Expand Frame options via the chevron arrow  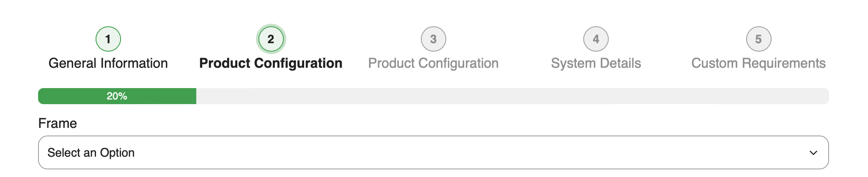point(813,152)
